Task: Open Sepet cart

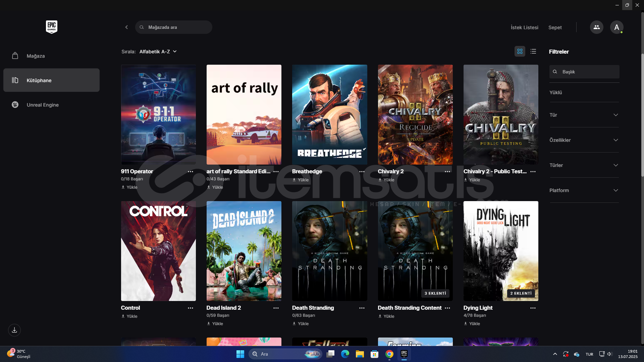Action: (555, 27)
